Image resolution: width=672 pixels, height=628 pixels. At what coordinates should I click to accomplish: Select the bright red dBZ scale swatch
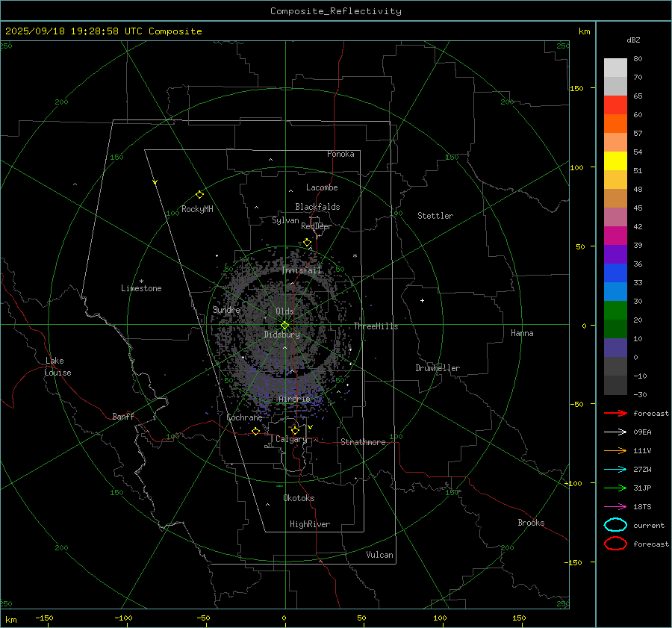[615, 105]
